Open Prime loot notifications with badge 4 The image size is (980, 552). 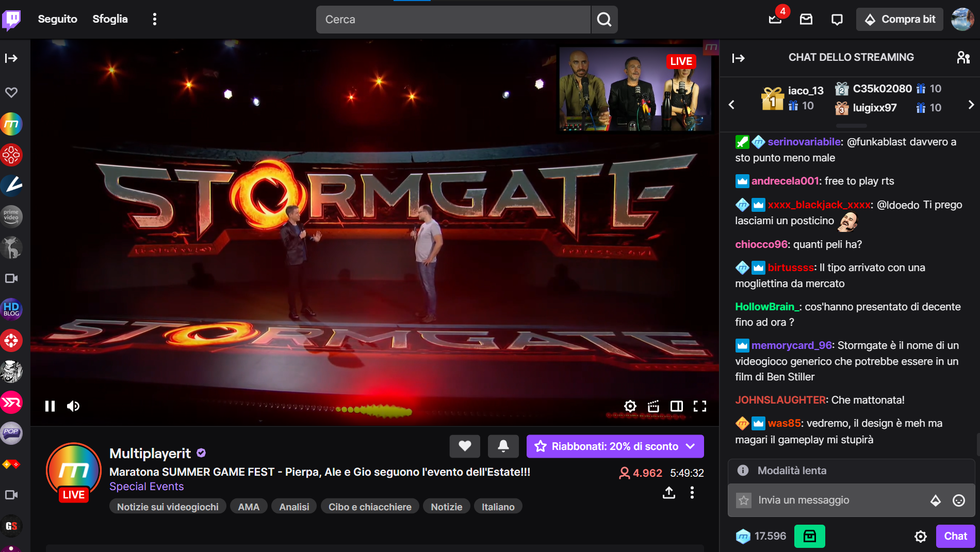click(x=775, y=19)
